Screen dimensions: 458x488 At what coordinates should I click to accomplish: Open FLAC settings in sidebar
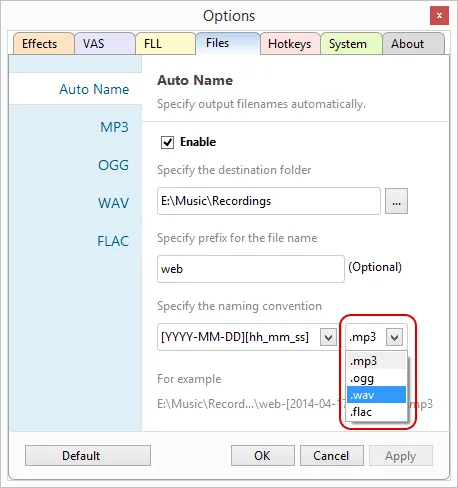pos(113,241)
